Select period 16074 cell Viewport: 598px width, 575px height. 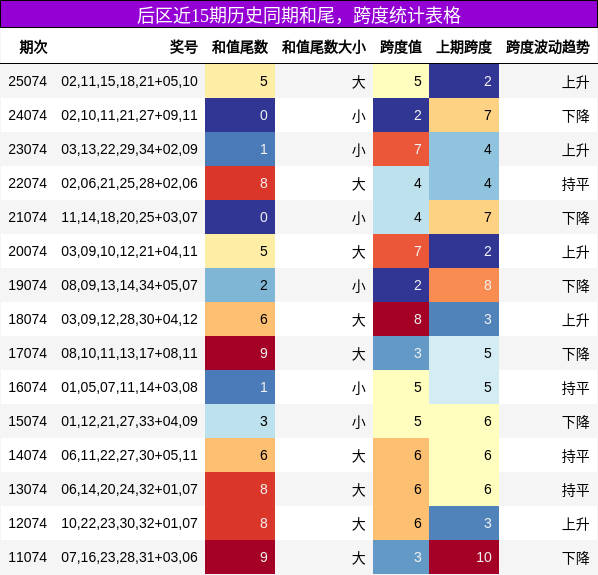pyautogui.click(x=27, y=387)
